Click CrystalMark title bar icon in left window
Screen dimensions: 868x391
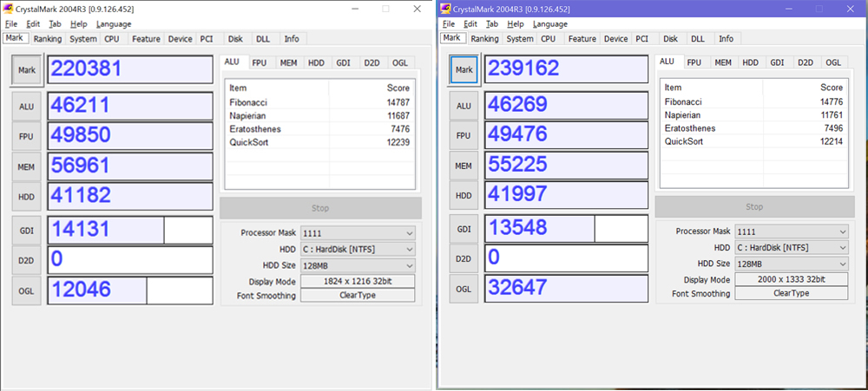(x=9, y=9)
